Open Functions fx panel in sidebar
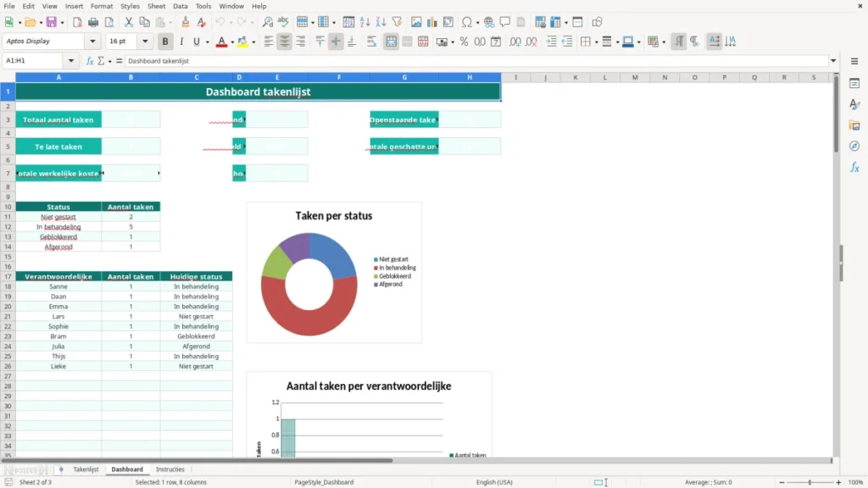868x488 pixels. click(854, 167)
